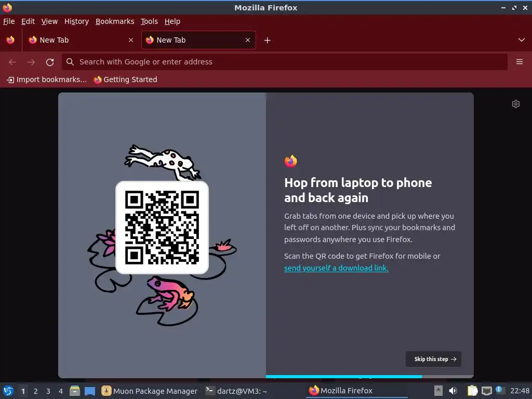Viewport: 532px width, 399px height.
Task: Open a new tab with plus button
Action: pyautogui.click(x=267, y=41)
